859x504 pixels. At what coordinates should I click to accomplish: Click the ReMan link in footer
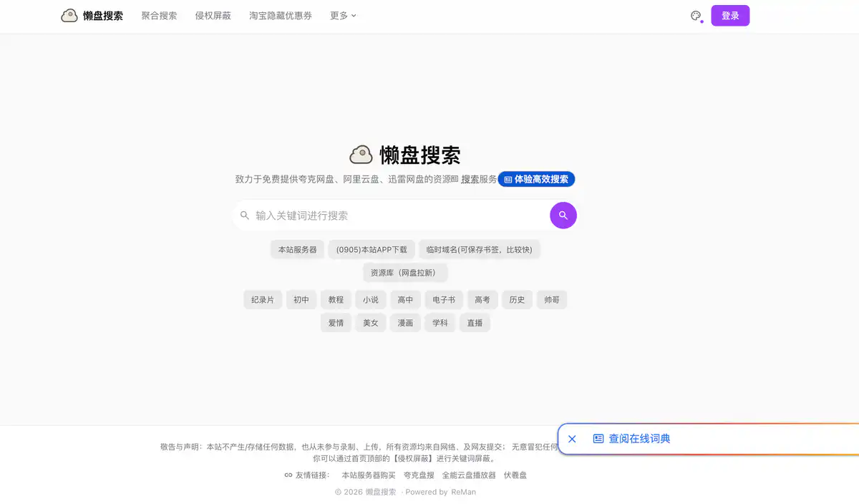[x=463, y=493]
